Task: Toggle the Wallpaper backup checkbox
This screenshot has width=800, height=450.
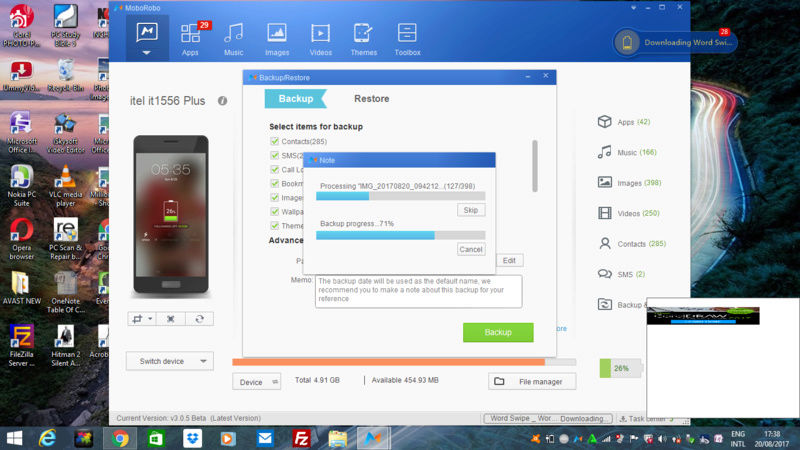Action: click(x=274, y=211)
